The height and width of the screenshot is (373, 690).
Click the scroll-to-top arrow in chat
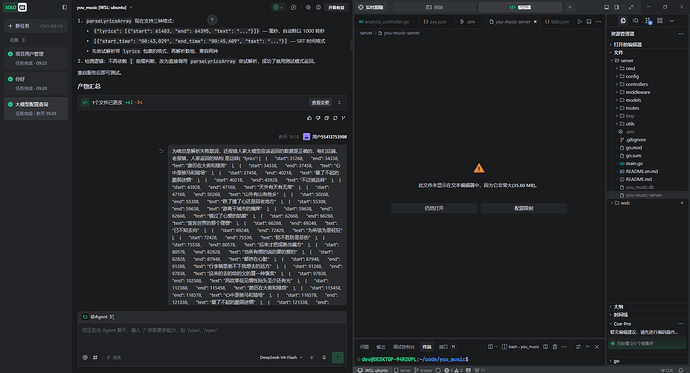tap(212, 20)
